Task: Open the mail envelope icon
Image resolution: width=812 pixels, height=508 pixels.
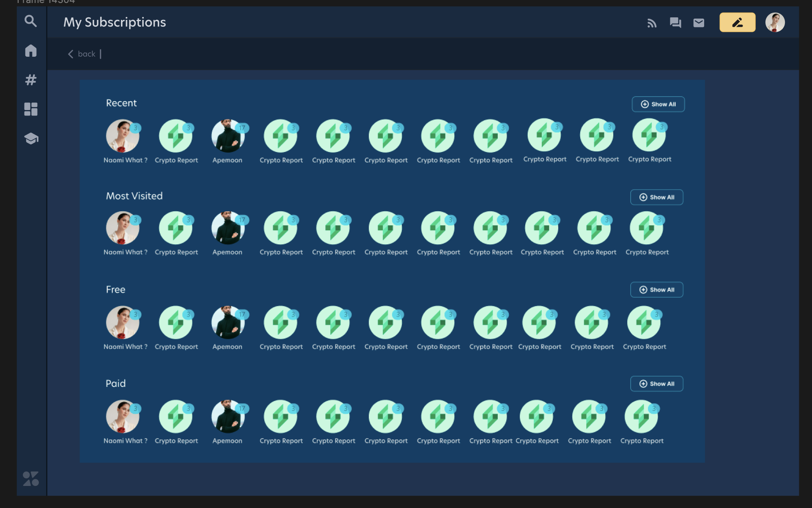Action: [x=699, y=23]
